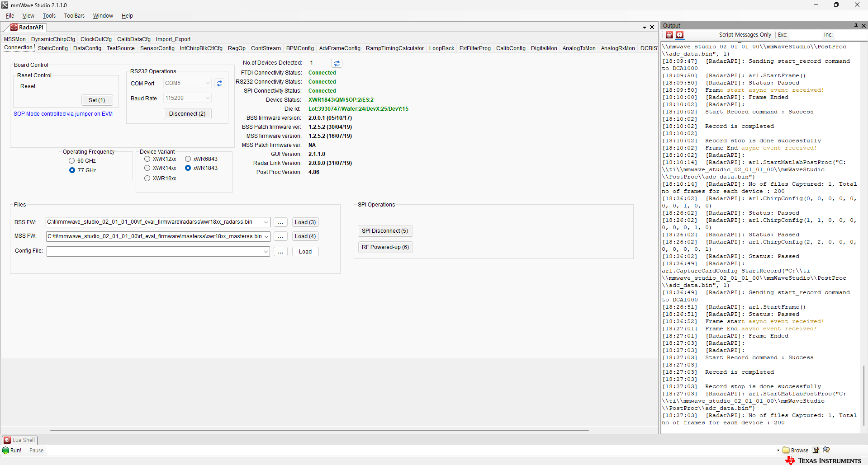
Task: Open the script editor pencil icon
Action: tap(816, 450)
